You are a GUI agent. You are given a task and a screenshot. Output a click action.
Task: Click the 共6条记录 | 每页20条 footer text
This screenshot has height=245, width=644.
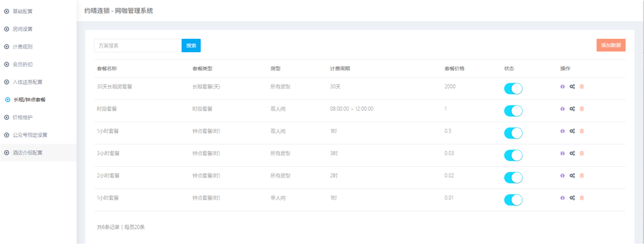121,227
